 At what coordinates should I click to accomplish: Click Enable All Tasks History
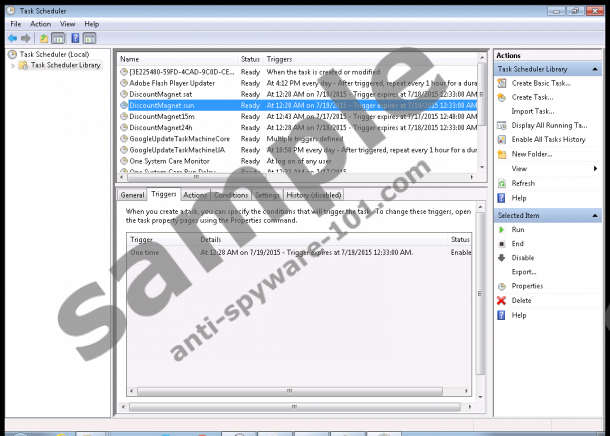pyautogui.click(x=548, y=139)
